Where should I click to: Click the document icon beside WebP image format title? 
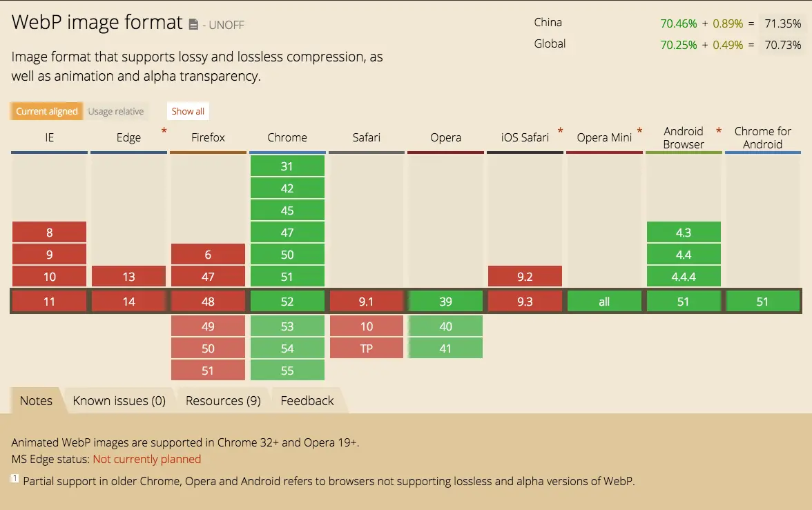tap(193, 24)
